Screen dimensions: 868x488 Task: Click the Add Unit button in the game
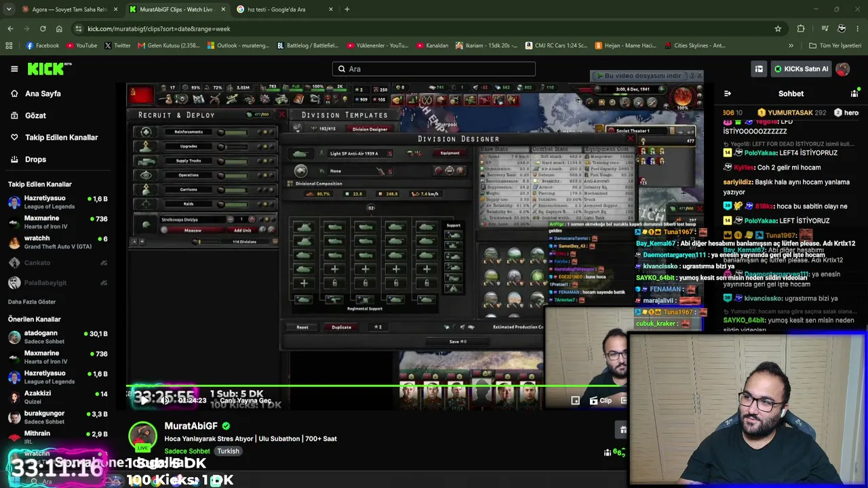pos(243,230)
